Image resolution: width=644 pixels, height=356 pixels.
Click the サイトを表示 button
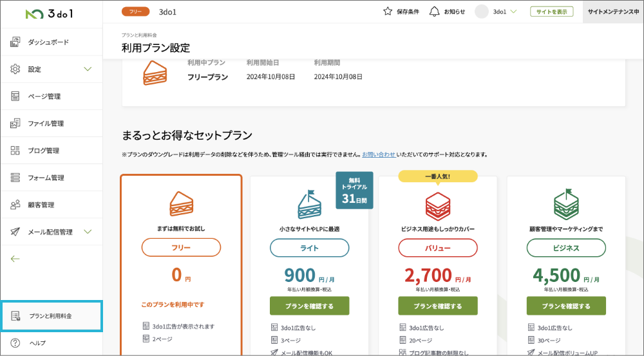[x=552, y=12]
